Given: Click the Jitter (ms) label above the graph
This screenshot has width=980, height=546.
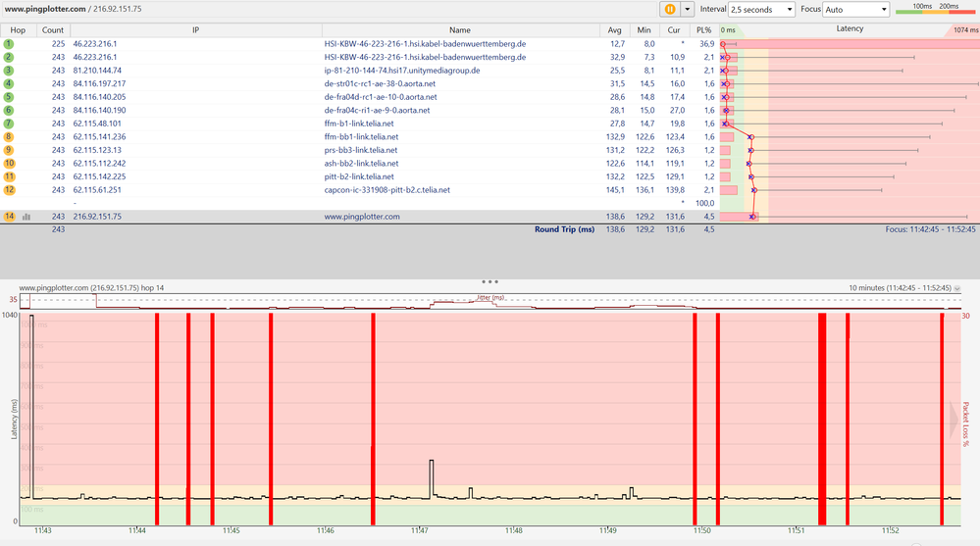Looking at the screenshot, I should coord(490,297).
